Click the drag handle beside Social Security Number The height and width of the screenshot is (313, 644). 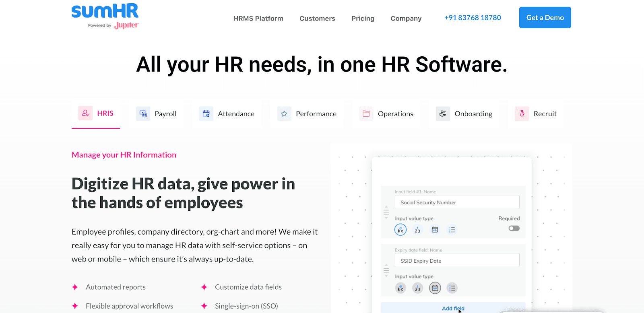coord(386,212)
